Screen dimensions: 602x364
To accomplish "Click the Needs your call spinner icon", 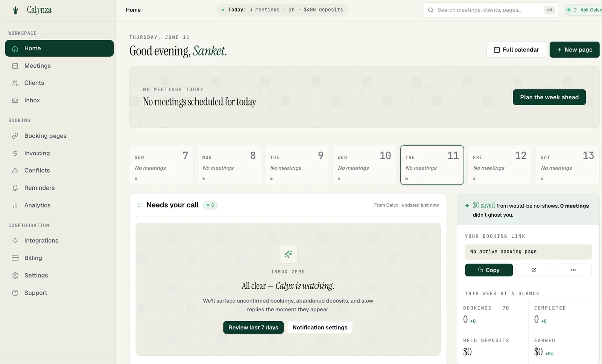I will pos(140,205).
